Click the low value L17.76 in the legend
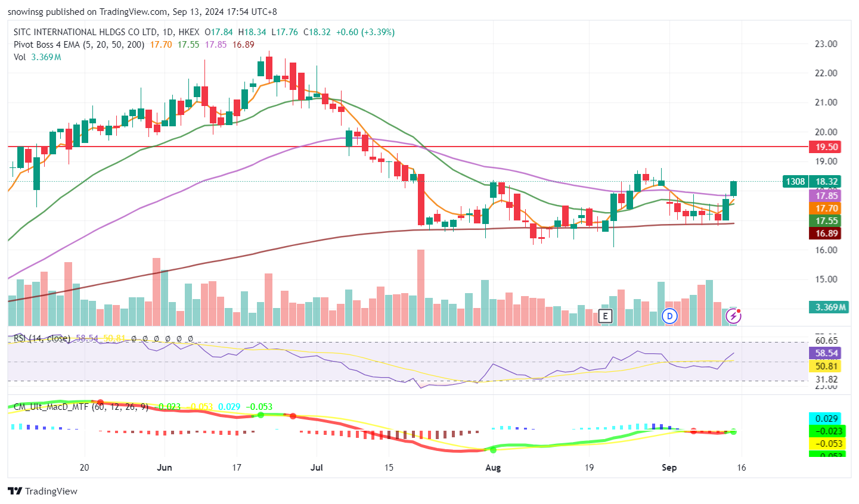859x504 pixels. click(x=285, y=32)
